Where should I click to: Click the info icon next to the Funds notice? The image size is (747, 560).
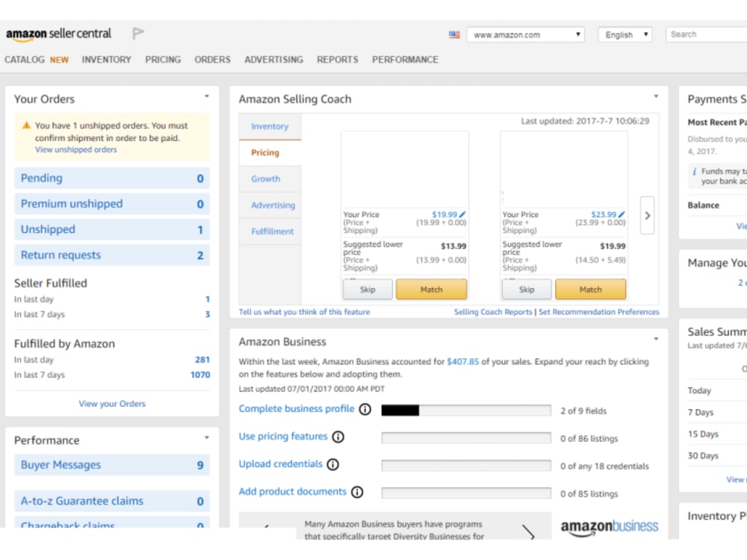pos(694,172)
